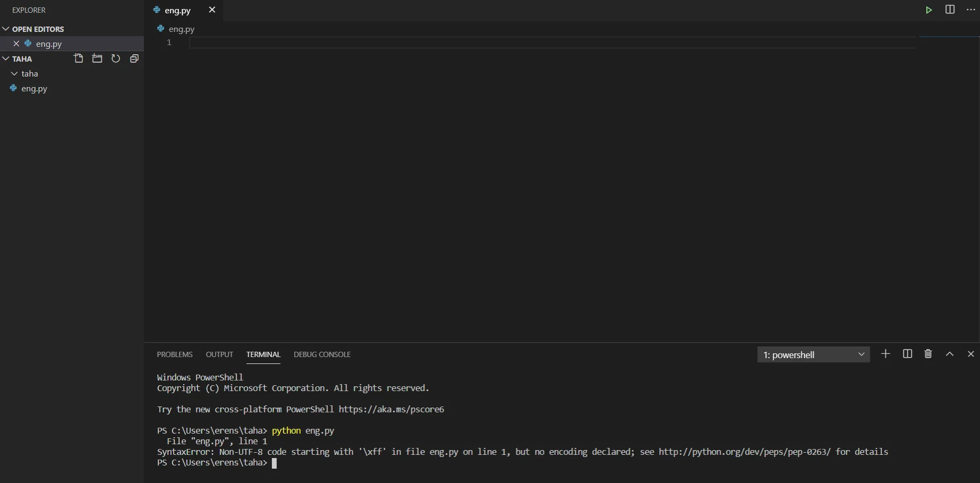Collapse the OPEN EDITORS section
The height and width of the screenshot is (483, 980).
(x=6, y=29)
